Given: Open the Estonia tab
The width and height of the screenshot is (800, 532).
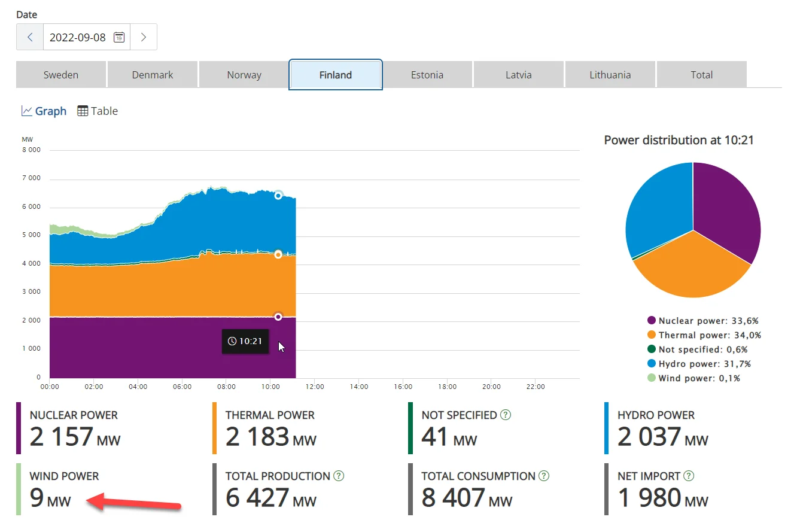Looking at the screenshot, I should point(427,75).
